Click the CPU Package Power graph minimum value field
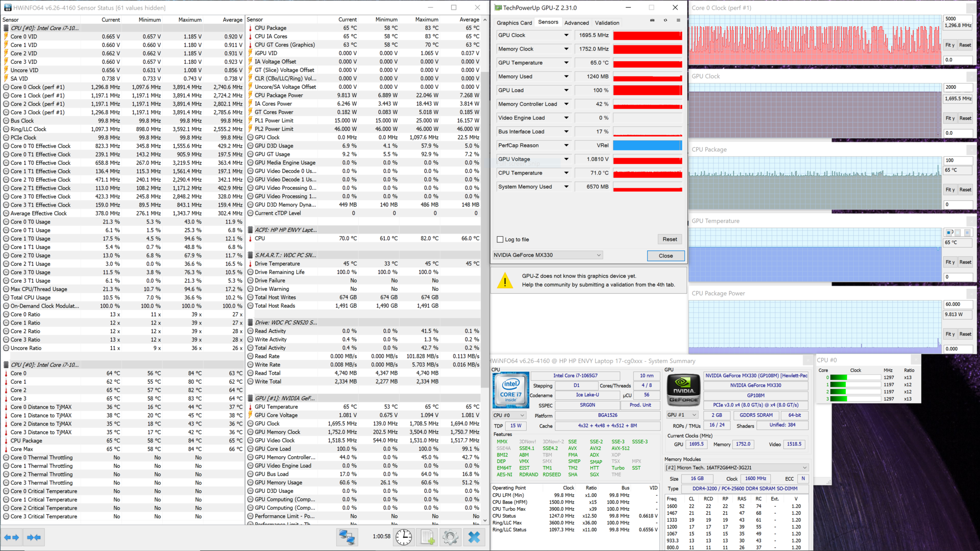Image resolution: width=980 pixels, height=551 pixels. pyautogui.click(x=958, y=349)
